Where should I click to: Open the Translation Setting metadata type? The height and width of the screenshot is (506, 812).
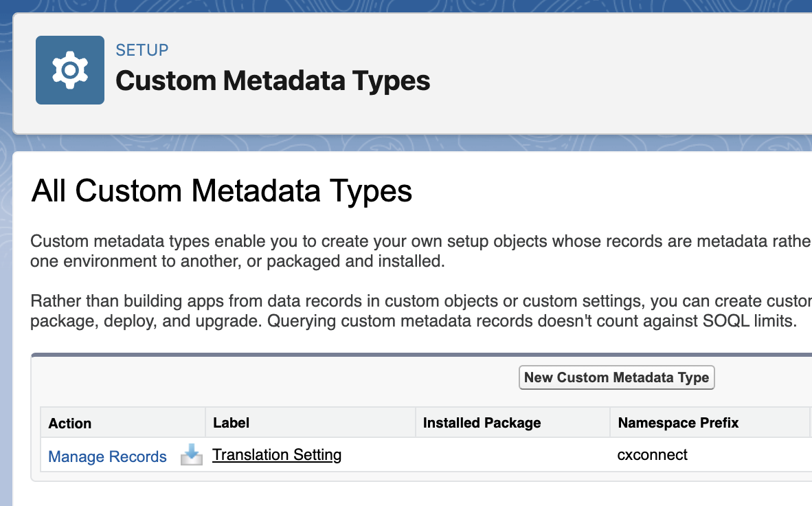tap(277, 454)
